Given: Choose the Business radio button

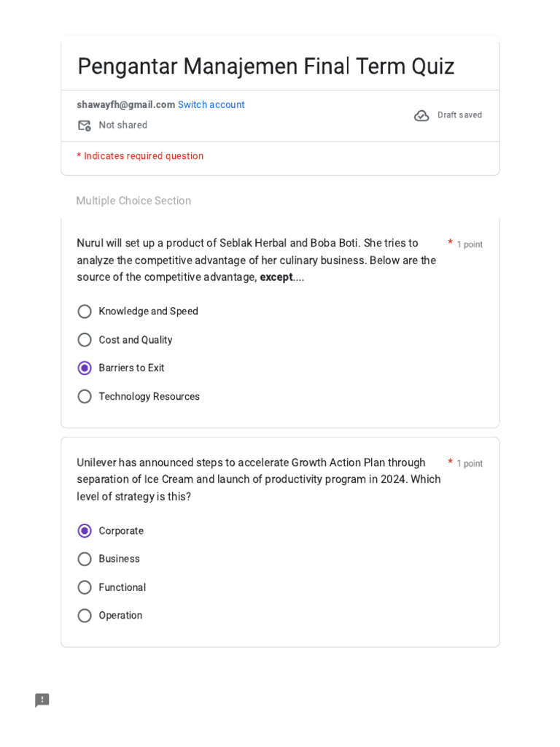Looking at the screenshot, I should 85,560.
